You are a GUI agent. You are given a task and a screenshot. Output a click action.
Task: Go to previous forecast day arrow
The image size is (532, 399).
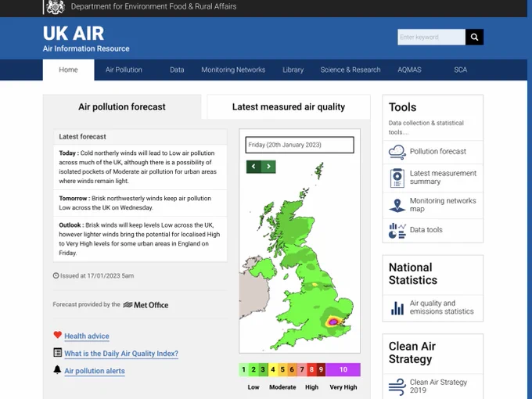(x=253, y=167)
